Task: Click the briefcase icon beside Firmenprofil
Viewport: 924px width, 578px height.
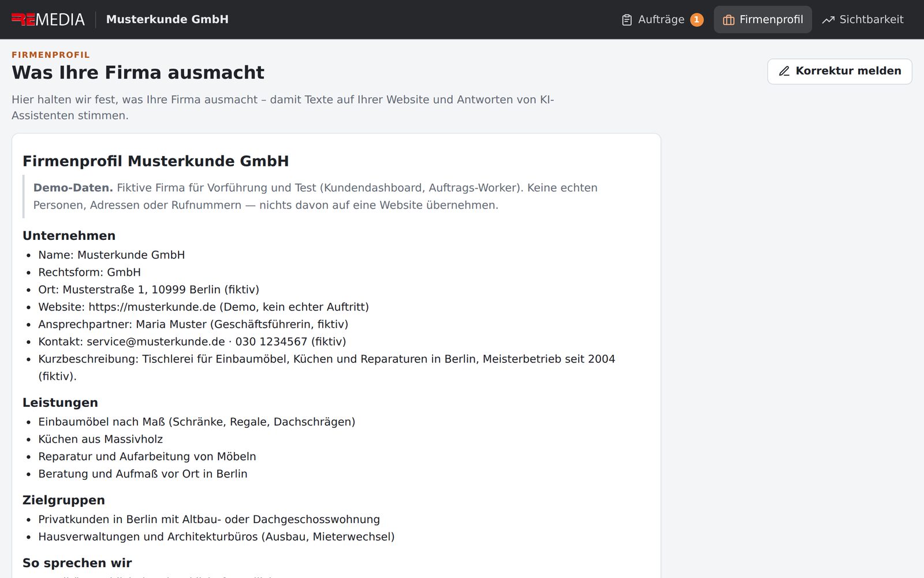Action: [x=729, y=20]
